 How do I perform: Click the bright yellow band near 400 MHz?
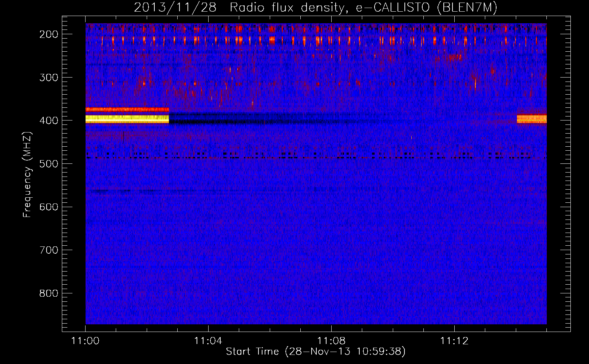pos(127,119)
